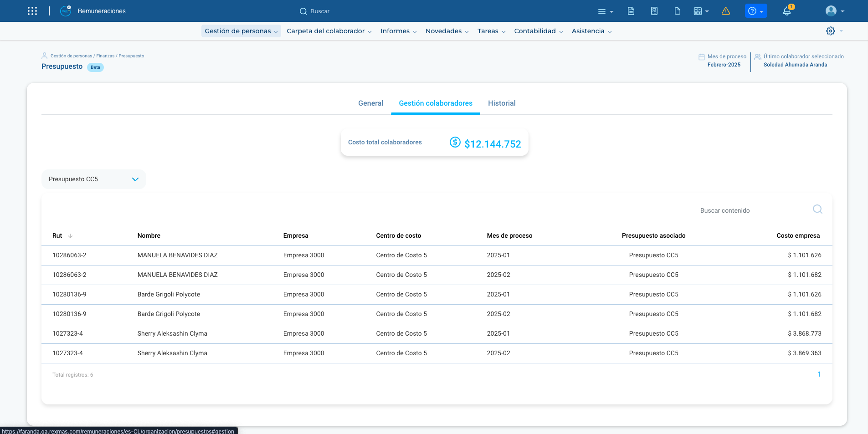Viewport: 868px width, 434px height.
Task: Open the settings gear icon
Action: coord(831,31)
